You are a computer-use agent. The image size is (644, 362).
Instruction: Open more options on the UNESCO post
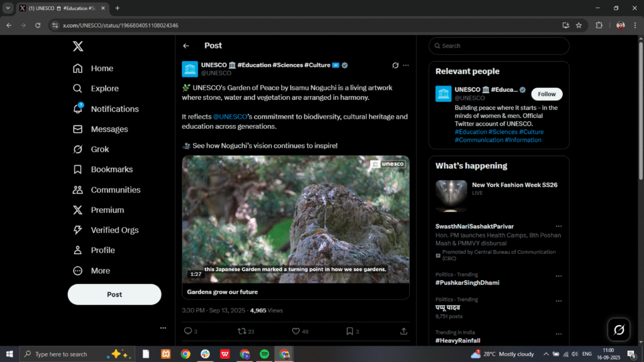pos(406,65)
